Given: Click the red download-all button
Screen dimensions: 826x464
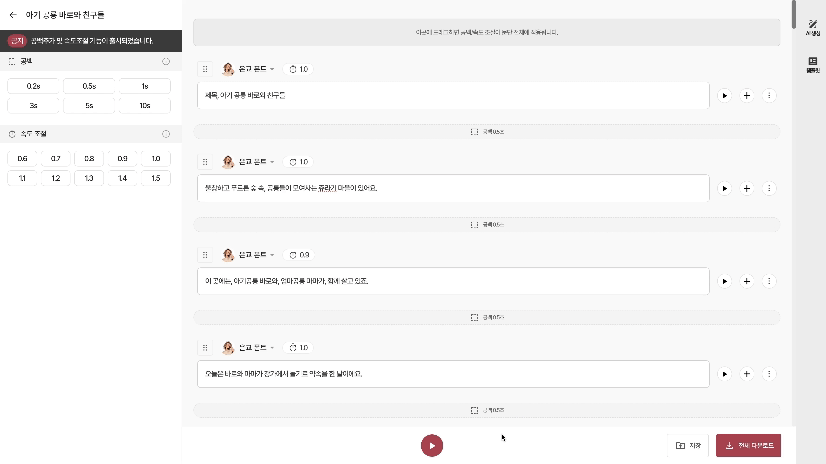Looking at the screenshot, I should (748, 446).
